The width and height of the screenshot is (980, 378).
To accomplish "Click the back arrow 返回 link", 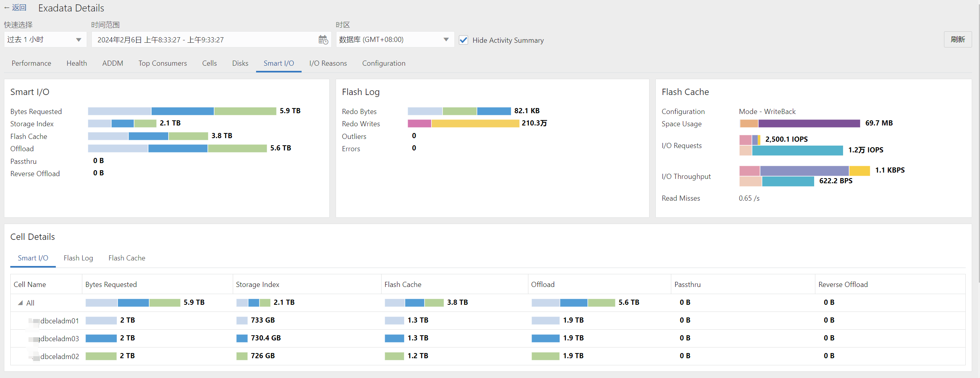I will (15, 8).
